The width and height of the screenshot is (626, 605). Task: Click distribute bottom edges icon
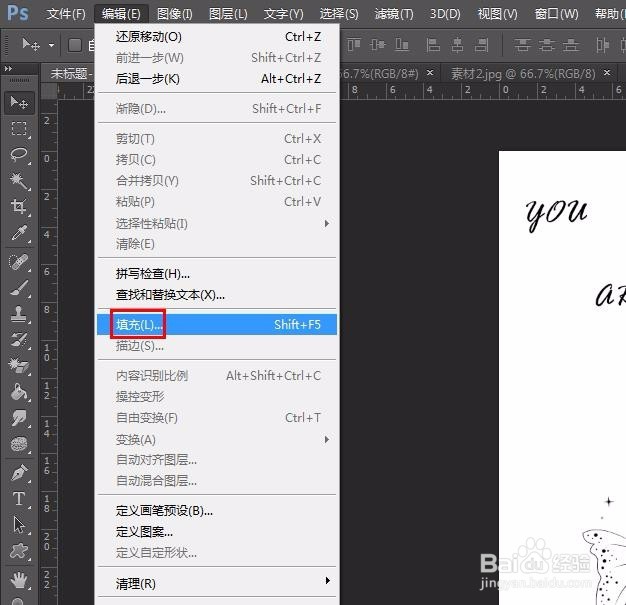pos(571,45)
